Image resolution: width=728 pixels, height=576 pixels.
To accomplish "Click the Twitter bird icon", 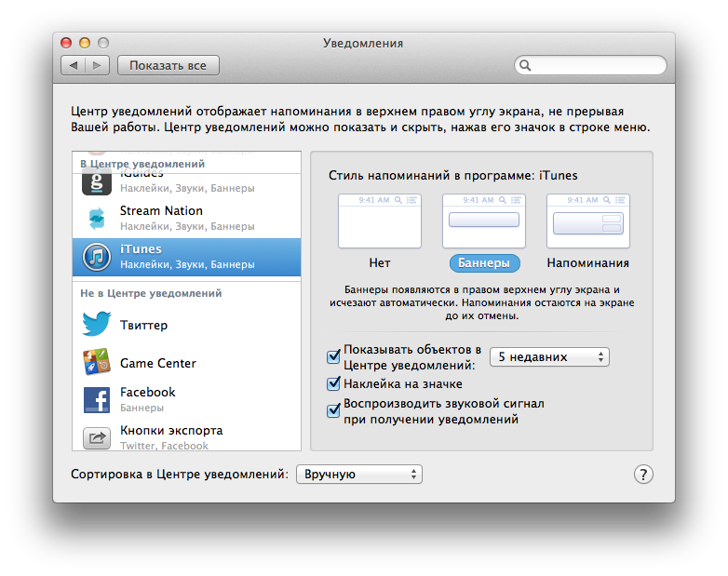I will click(97, 324).
